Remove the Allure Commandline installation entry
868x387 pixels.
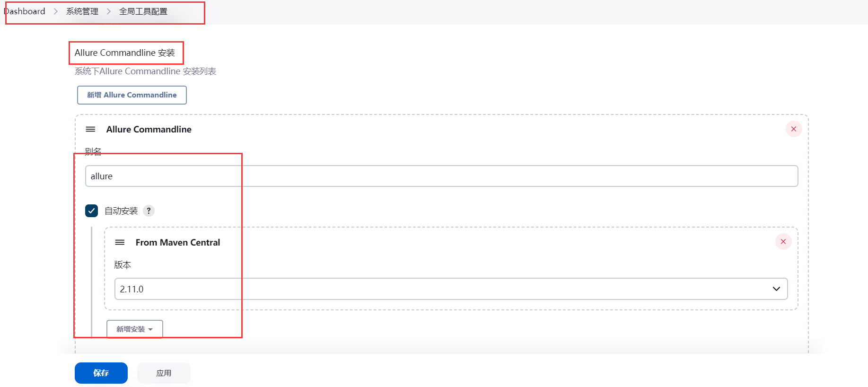point(793,129)
